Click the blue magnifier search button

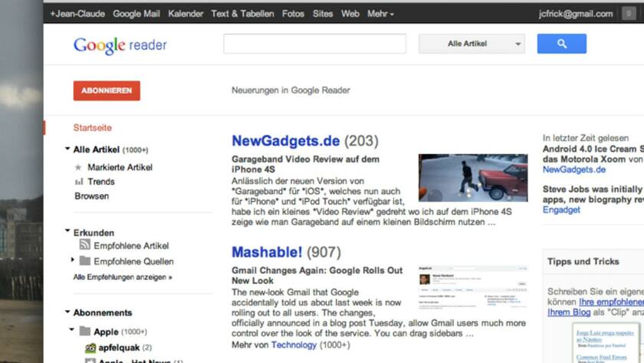click(x=561, y=44)
